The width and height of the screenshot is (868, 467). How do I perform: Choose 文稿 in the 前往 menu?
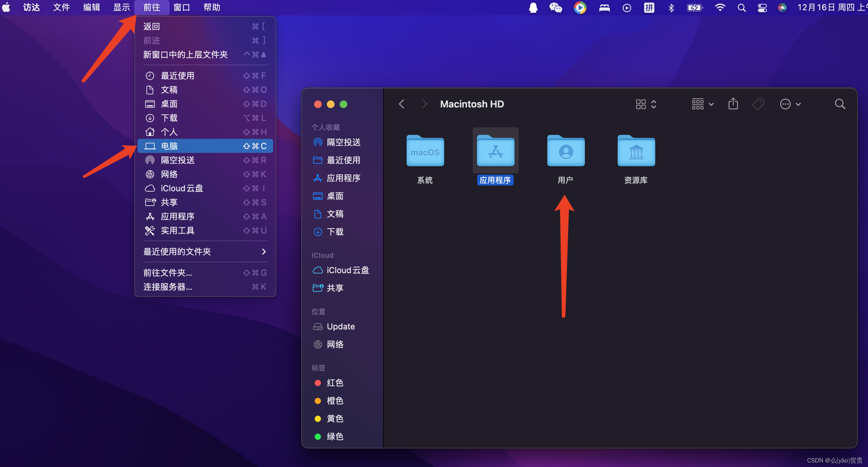(x=205, y=90)
